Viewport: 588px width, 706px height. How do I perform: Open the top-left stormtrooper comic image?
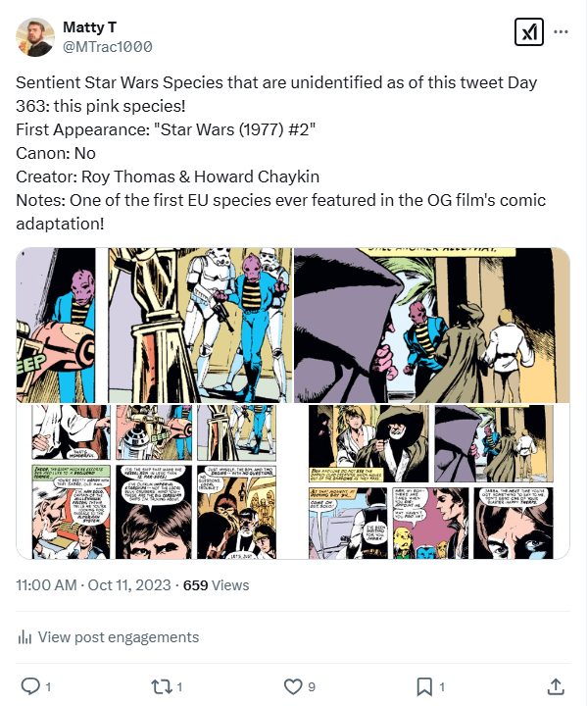click(x=154, y=324)
